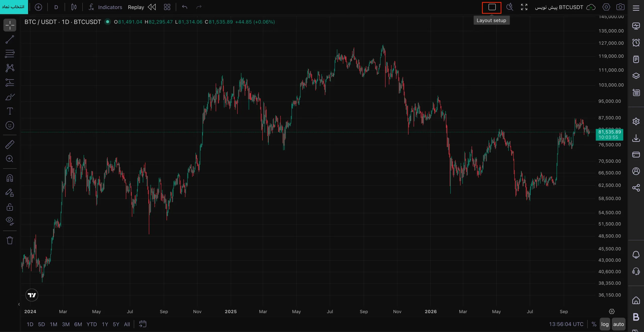Select the ruler measure tool

coord(10,144)
